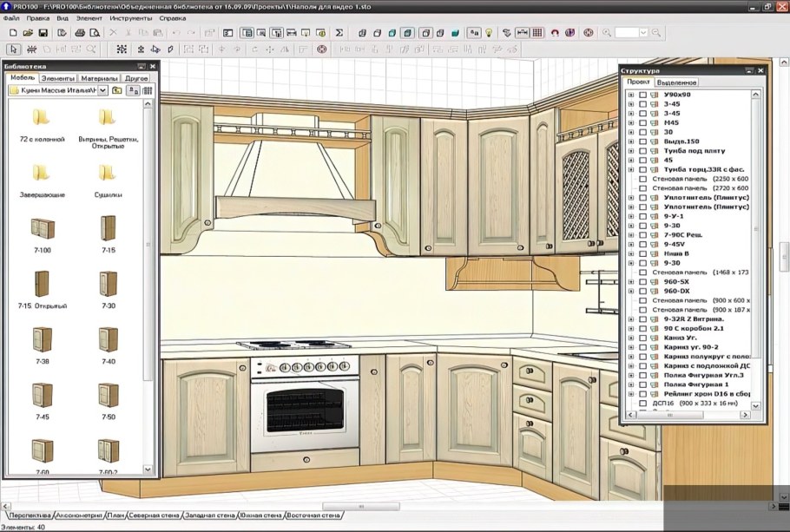Check the box next to У90х90

click(642, 95)
